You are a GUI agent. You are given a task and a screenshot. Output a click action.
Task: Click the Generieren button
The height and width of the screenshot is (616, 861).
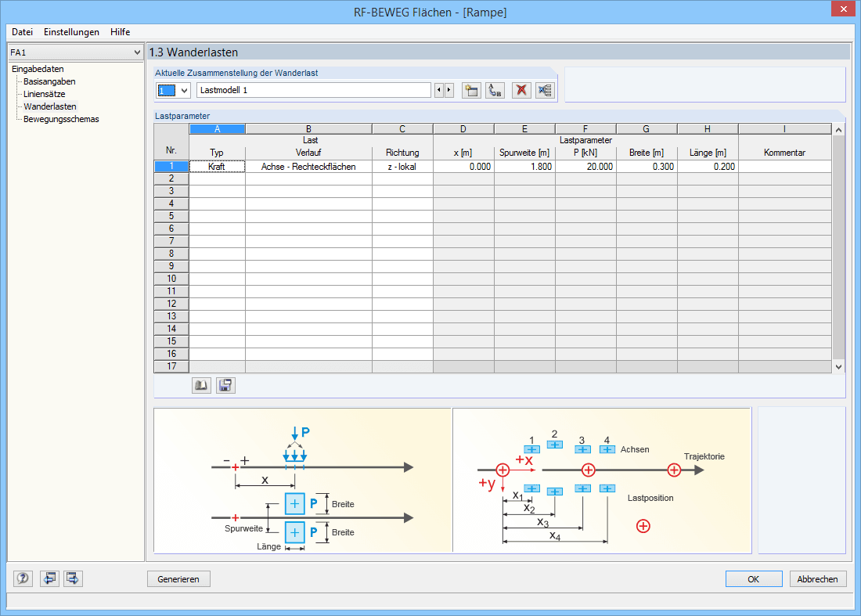point(178,578)
